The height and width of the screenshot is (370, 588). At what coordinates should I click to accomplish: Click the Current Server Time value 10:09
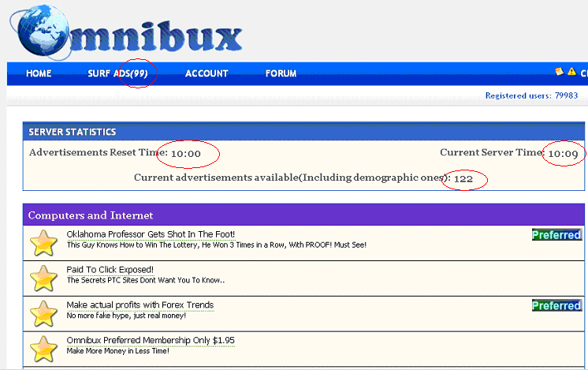(564, 154)
